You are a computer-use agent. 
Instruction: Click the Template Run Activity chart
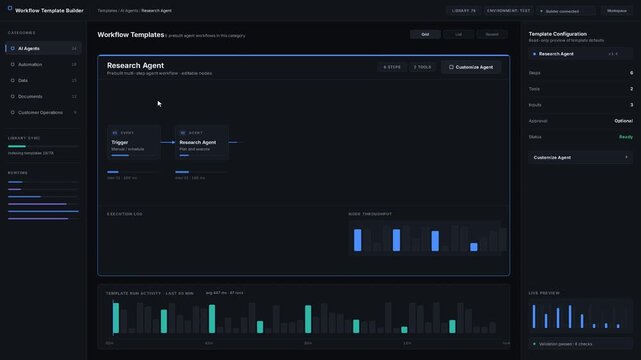(x=304, y=317)
